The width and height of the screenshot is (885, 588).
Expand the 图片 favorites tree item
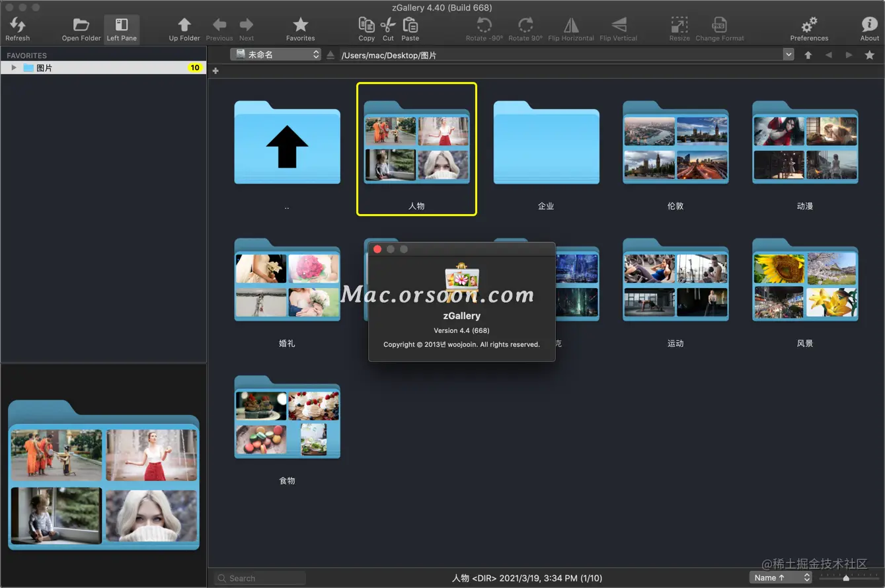[14, 68]
